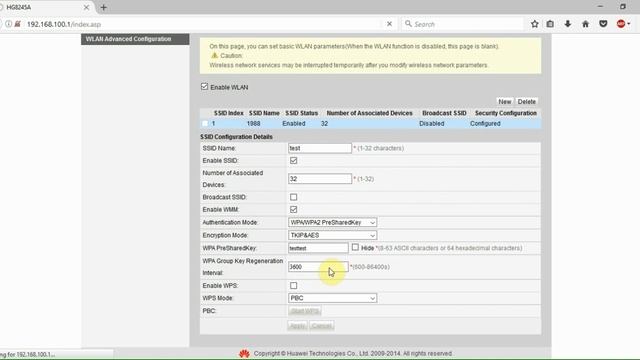Click the Delete SSID button
The width and height of the screenshot is (640, 360).
[527, 102]
